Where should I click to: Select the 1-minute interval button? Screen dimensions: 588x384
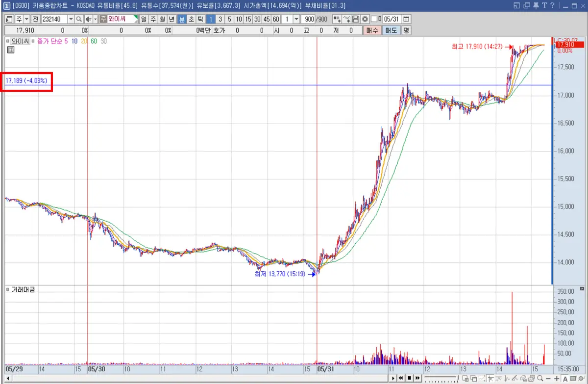click(211, 19)
